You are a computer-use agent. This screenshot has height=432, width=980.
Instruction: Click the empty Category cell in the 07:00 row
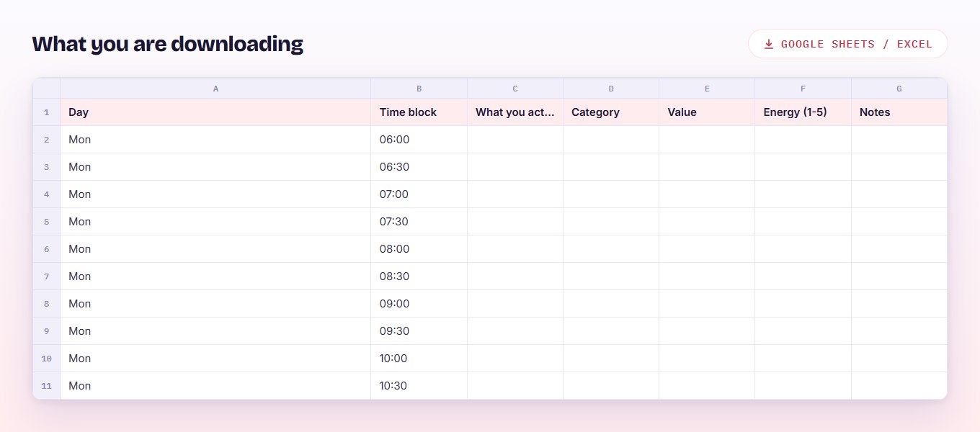tap(611, 194)
